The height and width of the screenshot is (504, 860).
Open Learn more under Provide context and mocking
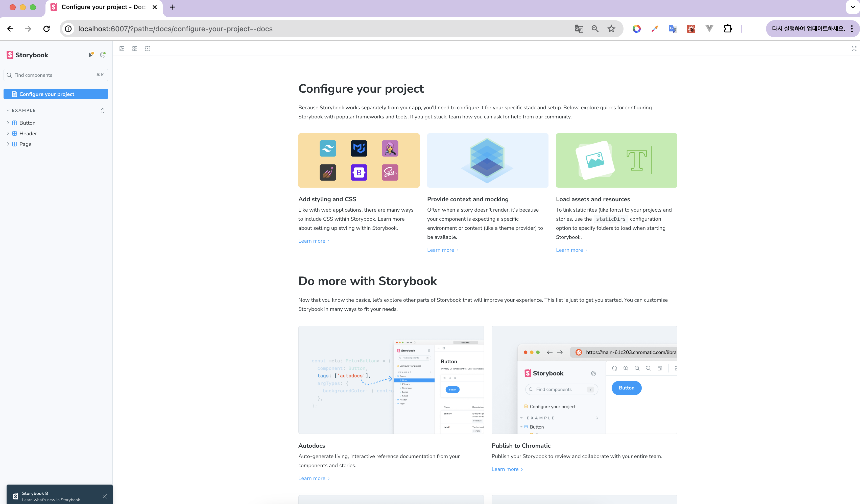pos(443,250)
